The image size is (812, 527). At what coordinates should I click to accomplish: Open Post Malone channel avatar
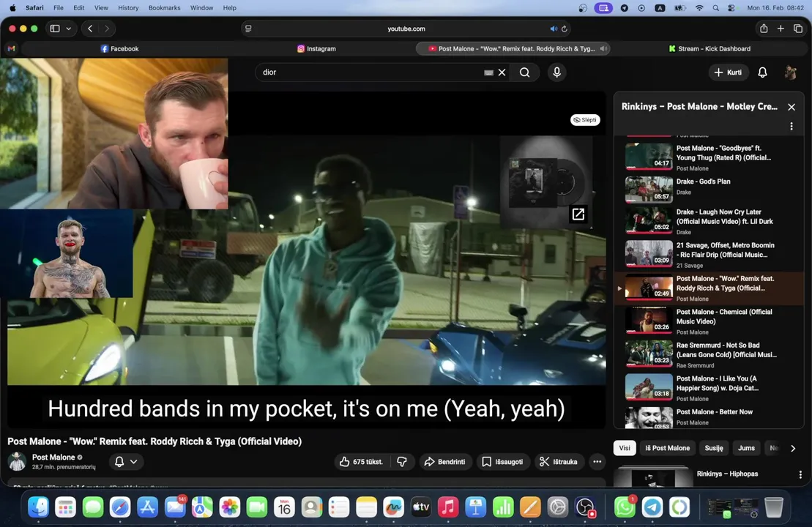[x=17, y=461]
